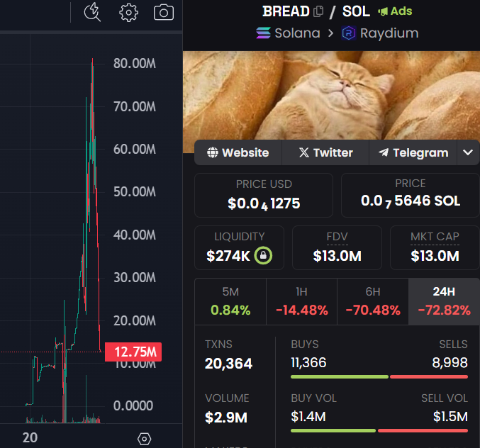Take a chart snapshot with camera icon
This screenshot has height=448, width=480.
tap(164, 12)
